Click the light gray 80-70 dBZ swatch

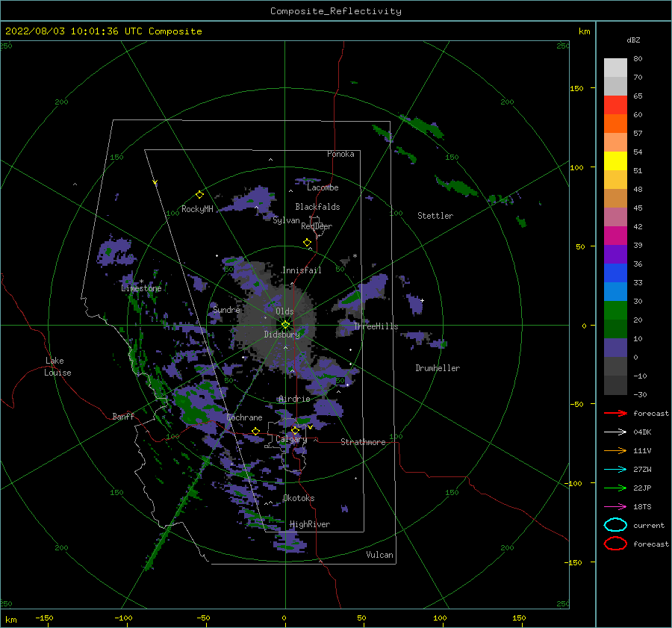pyautogui.click(x=615, y=68)
